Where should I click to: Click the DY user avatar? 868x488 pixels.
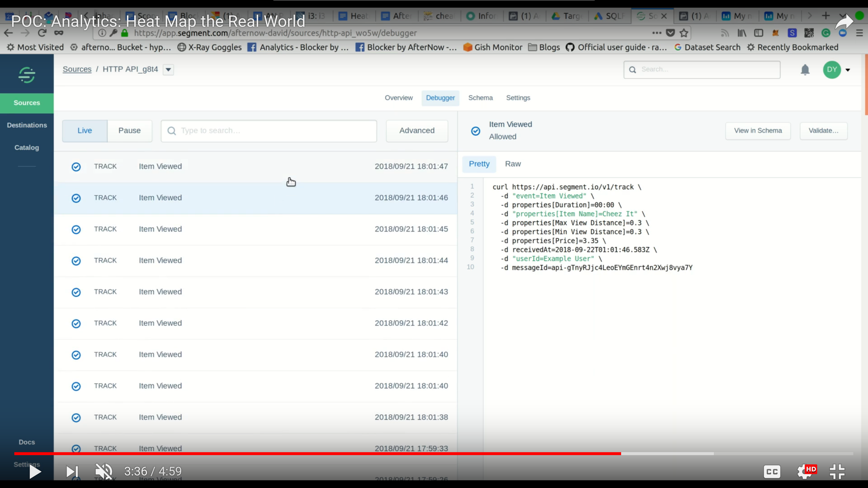click(x=832, y=70)
